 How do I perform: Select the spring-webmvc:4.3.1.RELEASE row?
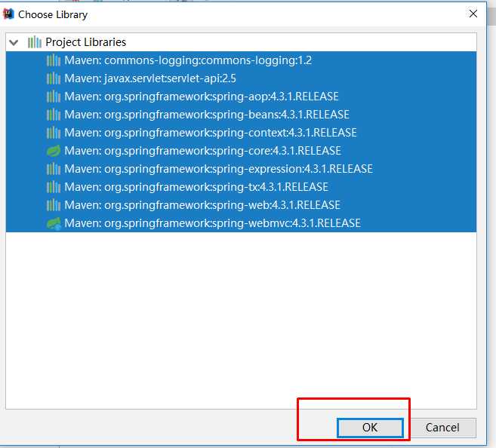point(241,223)
